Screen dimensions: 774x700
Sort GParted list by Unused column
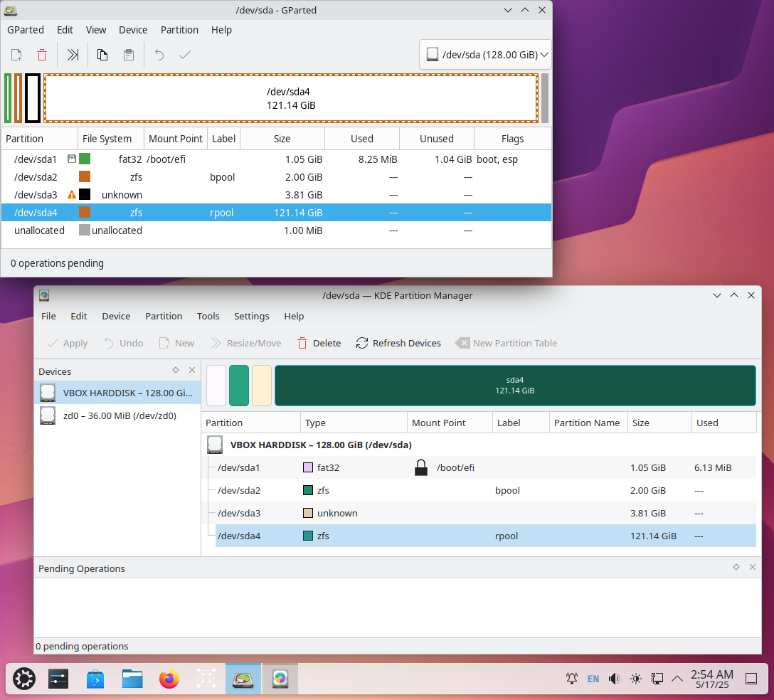tap(436, 139)
